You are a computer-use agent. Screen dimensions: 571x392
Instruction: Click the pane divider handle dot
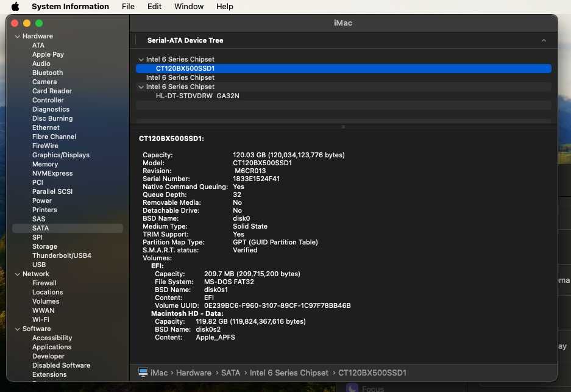(x=343, y=127)
